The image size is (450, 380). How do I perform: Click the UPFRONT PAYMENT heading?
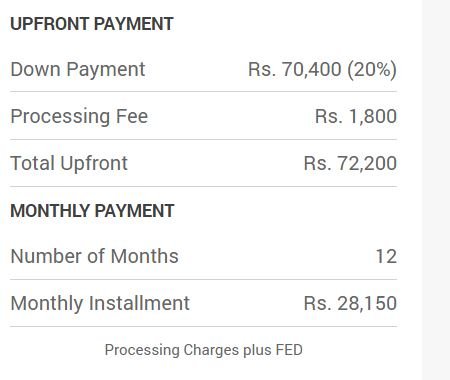pos(92,24)
